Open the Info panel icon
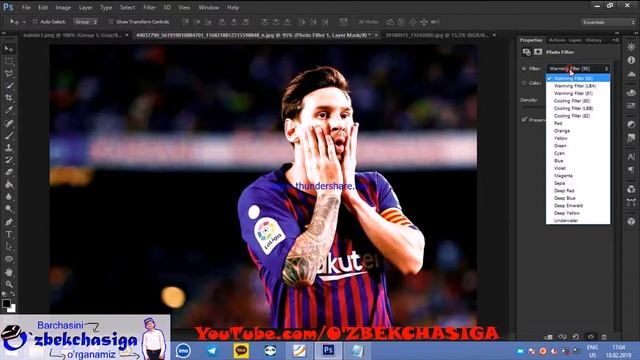Image resolution: width=640 pixels, height=360 pixels. coord(631,60)
